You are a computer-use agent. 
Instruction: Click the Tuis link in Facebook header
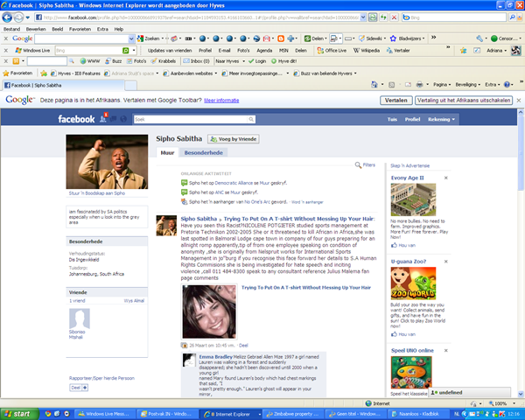pos(392,119)
